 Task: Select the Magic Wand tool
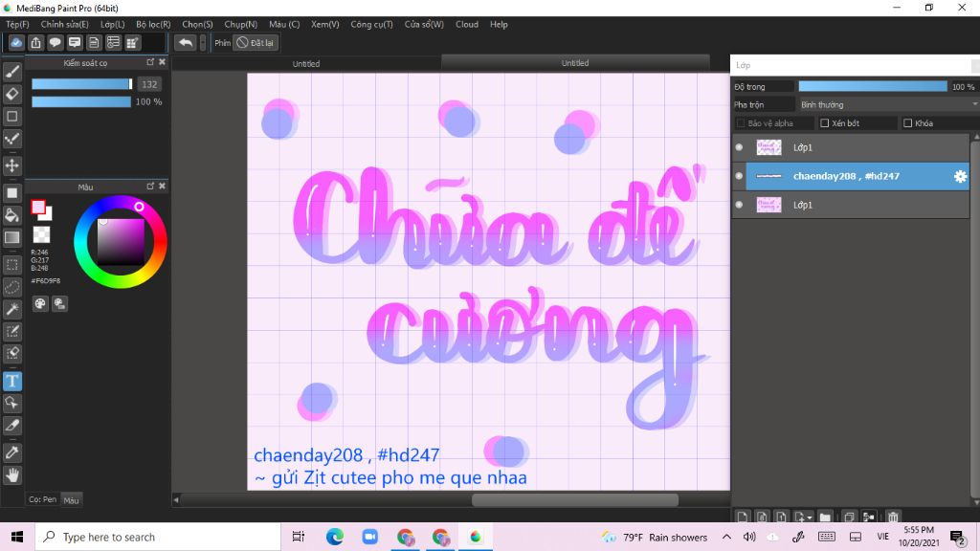click(11, 309)
